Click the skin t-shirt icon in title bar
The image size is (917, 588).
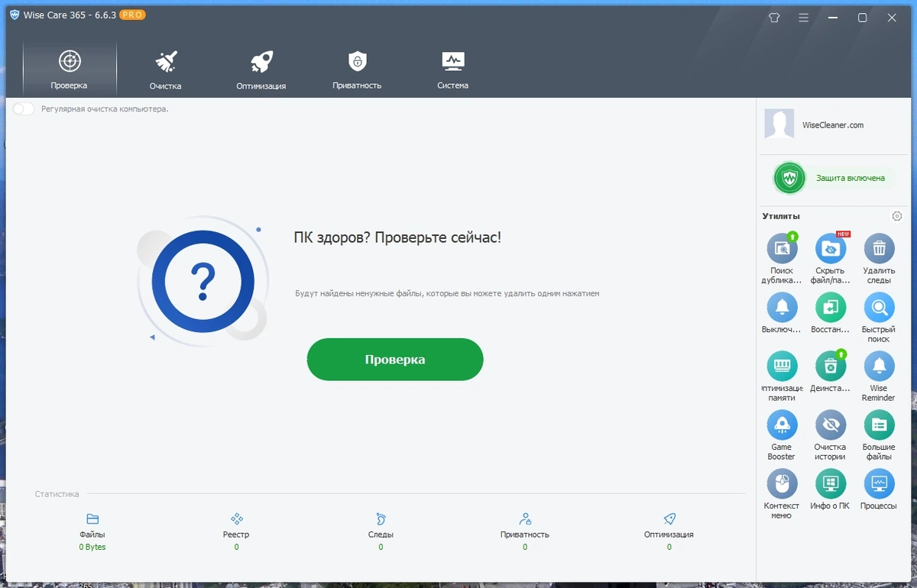tap(773, 17)
